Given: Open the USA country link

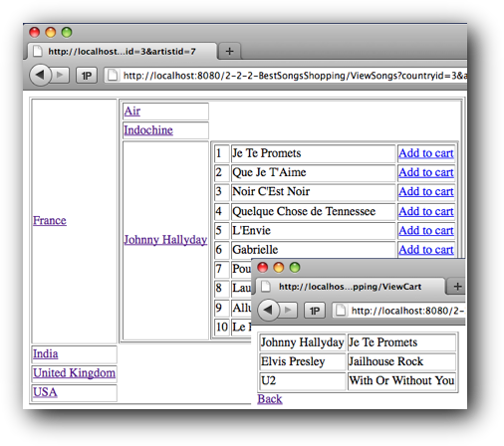Looking at the screenshot, I should 45,392.
